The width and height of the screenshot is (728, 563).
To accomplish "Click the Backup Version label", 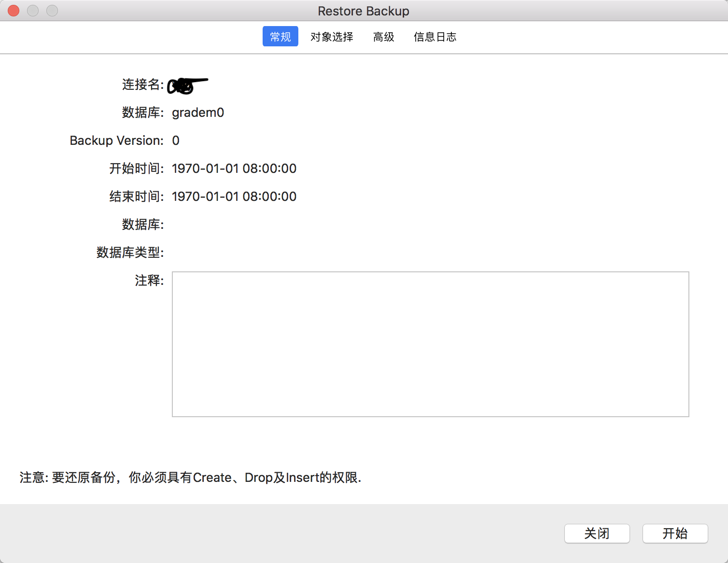I will coord(117,141).
